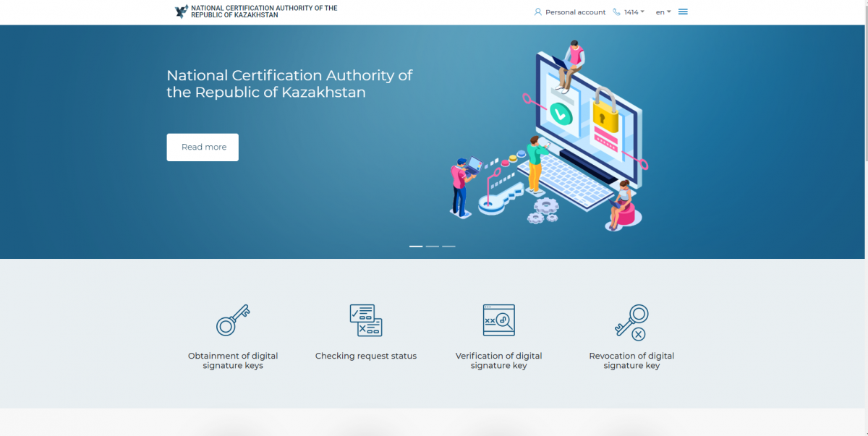The image size is (868, 436).
Task: Click the computer and padlock hero illustration
Action: [x=548, y=135]
